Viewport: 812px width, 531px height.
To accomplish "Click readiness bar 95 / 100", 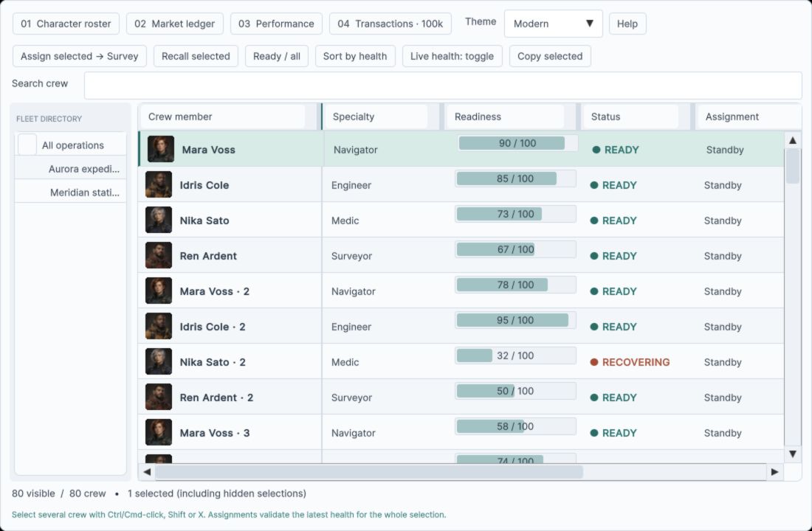I will pyautogui.click(x=515, y=320).
